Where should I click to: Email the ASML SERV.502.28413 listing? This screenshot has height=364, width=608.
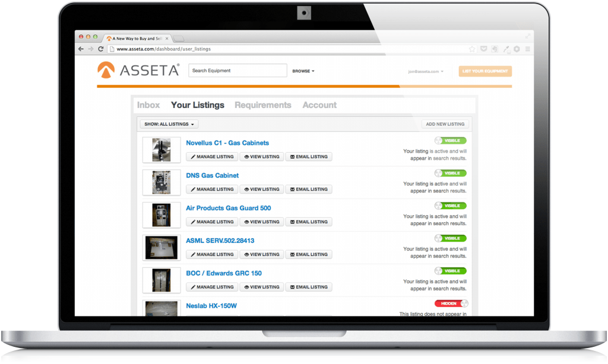tap(309, 254)
